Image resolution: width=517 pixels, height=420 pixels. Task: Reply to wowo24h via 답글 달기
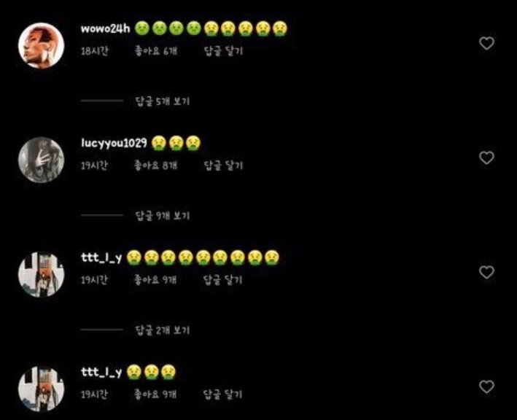click(223, 51)
